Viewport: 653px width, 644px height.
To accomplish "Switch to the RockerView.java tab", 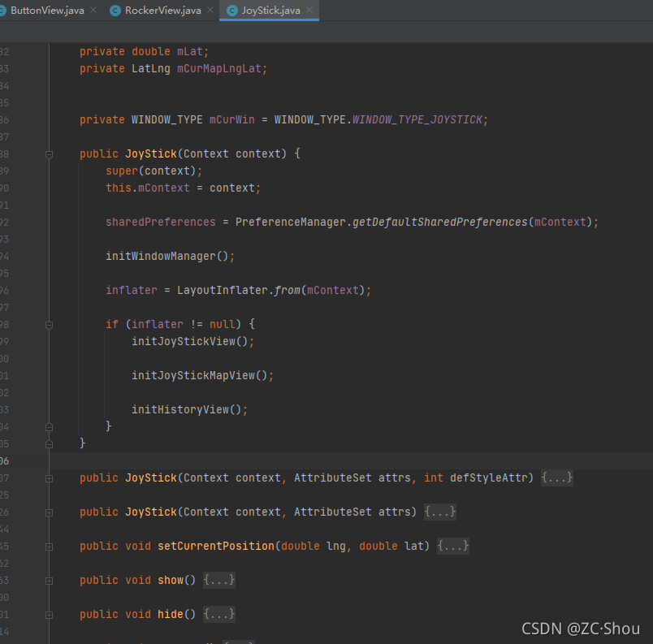I will (162, 11).
